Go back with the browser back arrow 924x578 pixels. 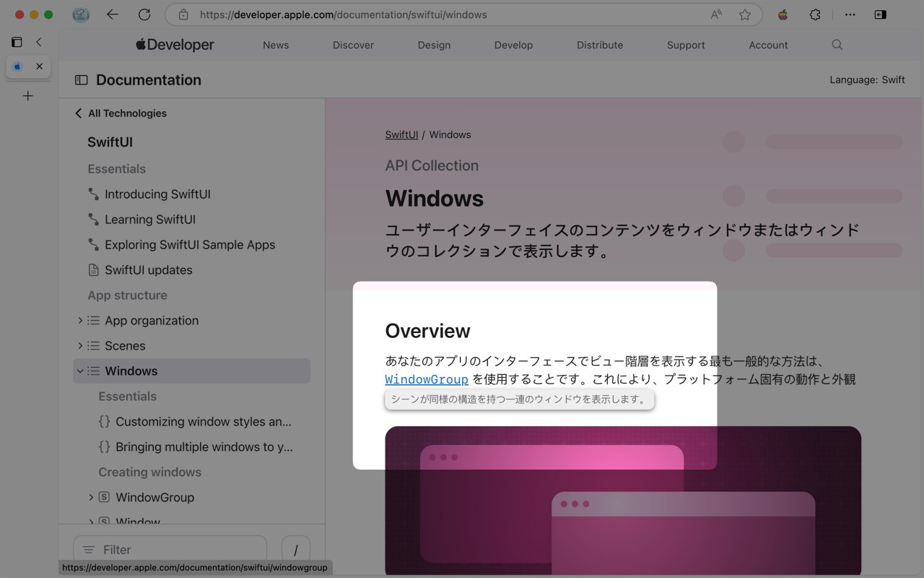tap(112, 14)
